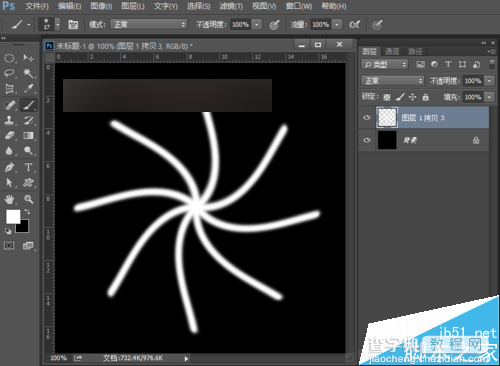Toggle lock all

point(425,97)
